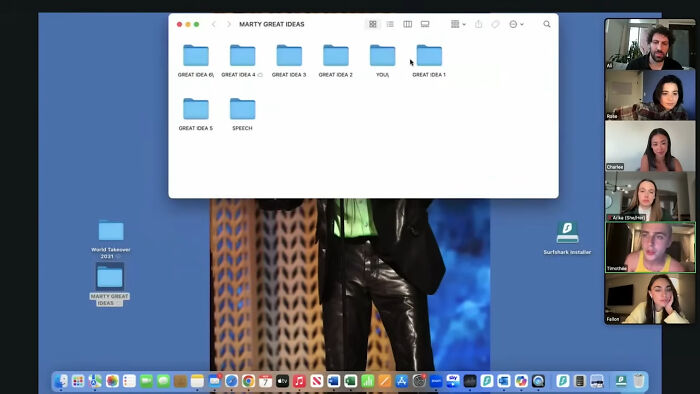
Task: Open QuickTime Player from the Dock
Action: 538,381
